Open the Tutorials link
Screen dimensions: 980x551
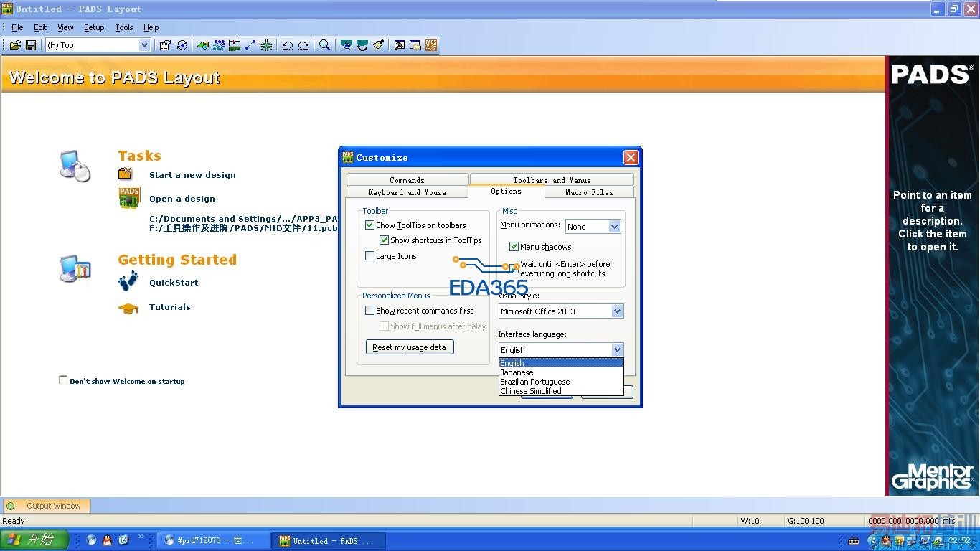[x=170, y=307]
